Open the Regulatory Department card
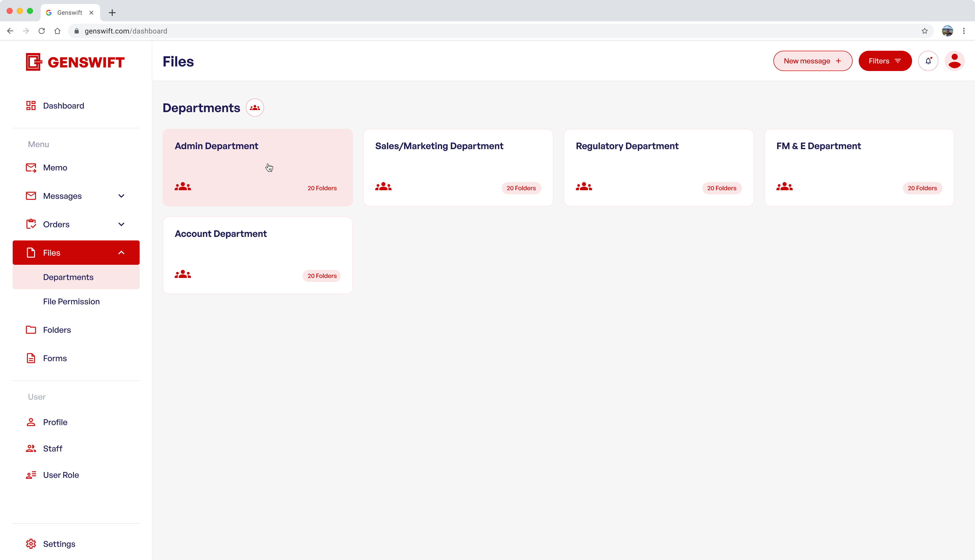975x560 pixels. [658, 167]
